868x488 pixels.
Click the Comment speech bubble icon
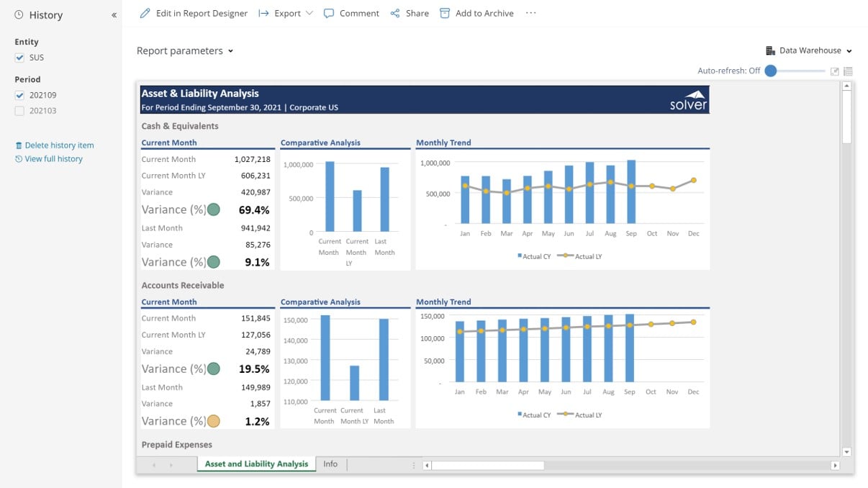pos(329,14)
